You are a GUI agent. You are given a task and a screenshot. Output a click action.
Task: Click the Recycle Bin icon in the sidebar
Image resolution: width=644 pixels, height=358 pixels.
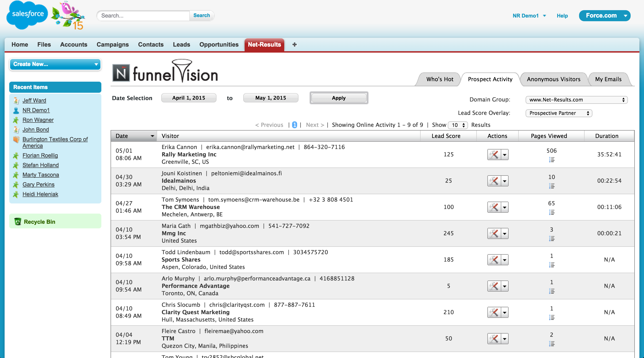18,222
